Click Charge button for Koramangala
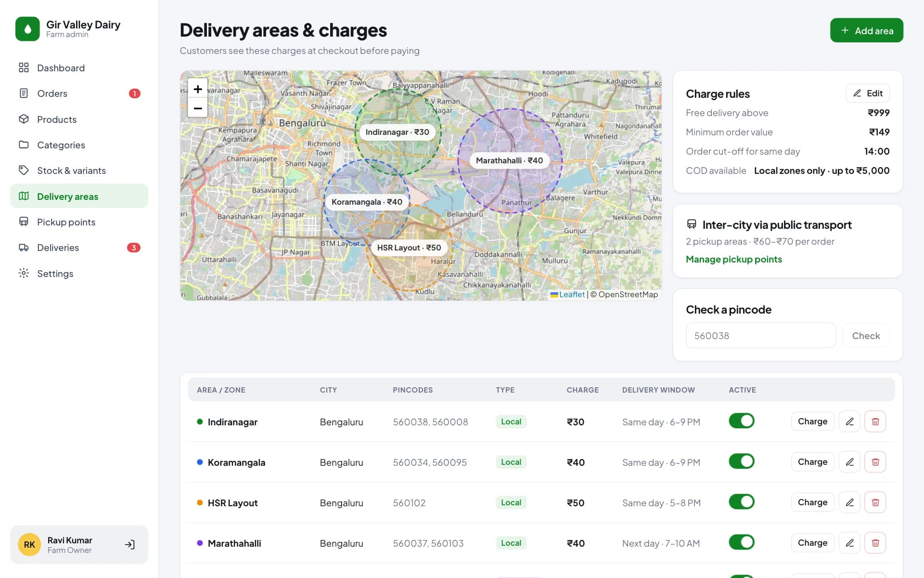Image resolution: width=924 pixels, height=578 pixels. pyautogui.click(x=812, y=462)
